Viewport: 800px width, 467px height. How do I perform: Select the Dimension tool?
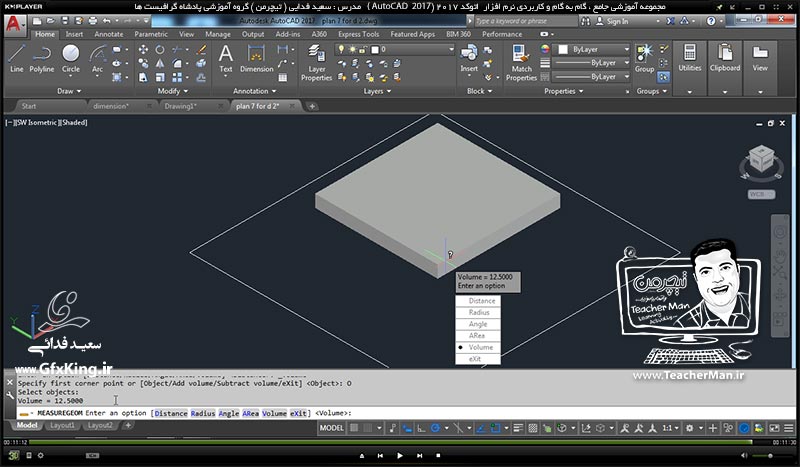pyautogui.click(x=257, y=59)
